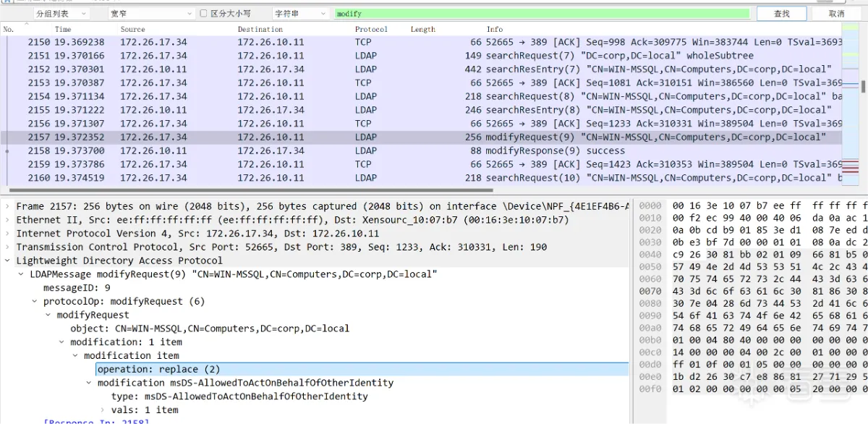
Task: Open the 分组列表 search-in dropdown
Action: (x=61, y=14)
